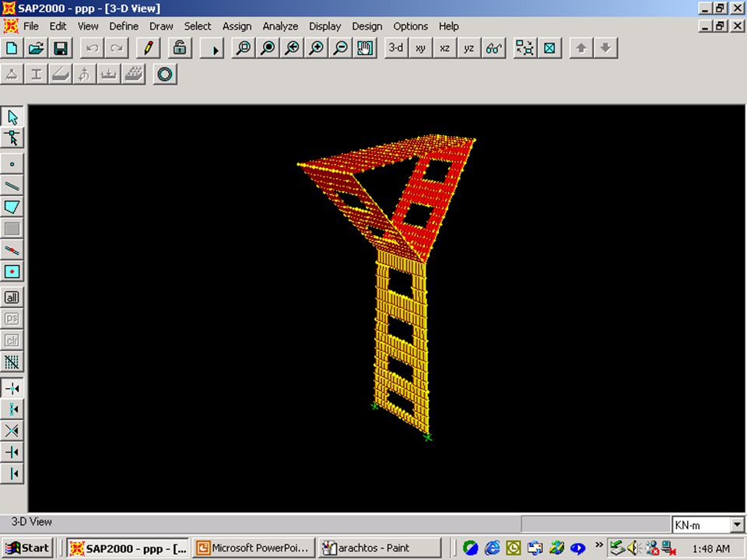Click the Redo arrow icon
The width and height of the screenshot is (747, 560).
pos(116,48)
